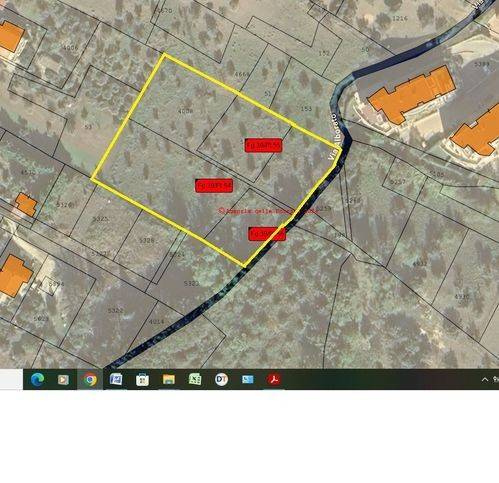Select the lowest red label on the yellow line

267,234
